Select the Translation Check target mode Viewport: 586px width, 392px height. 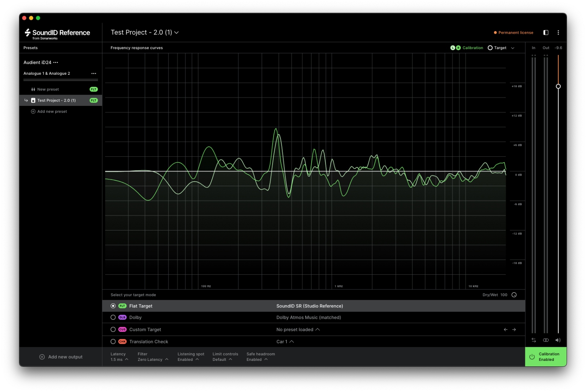(x=113, y=341)
